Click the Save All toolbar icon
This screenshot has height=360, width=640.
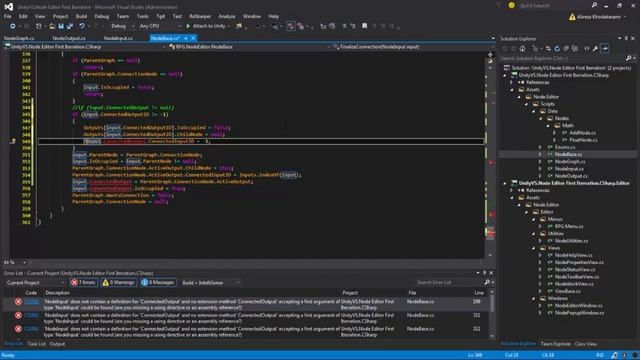[70, 26]
